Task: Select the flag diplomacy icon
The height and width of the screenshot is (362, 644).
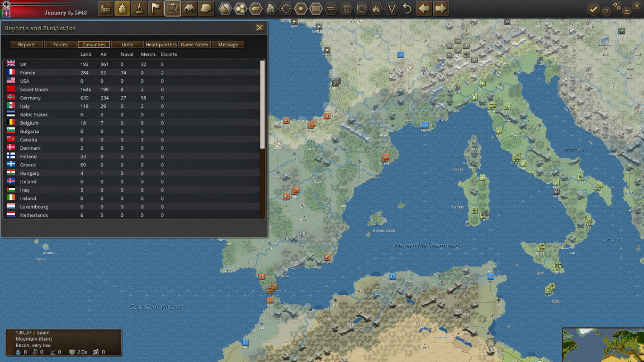Action: click(x=155, y=8)
